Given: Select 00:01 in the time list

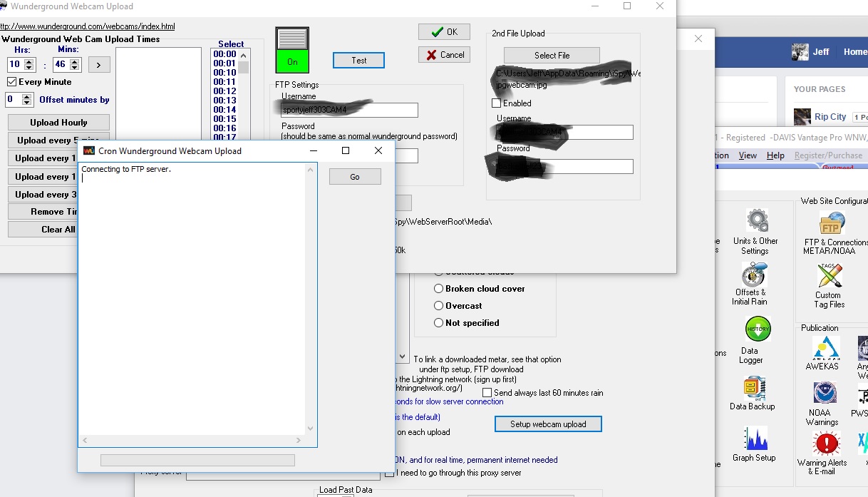Looking at the screenshot, I should tap(224, 63).
